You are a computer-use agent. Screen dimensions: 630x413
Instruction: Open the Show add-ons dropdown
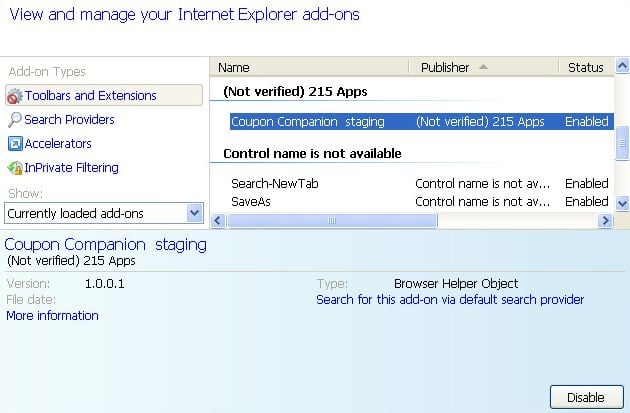click(194, 213)
